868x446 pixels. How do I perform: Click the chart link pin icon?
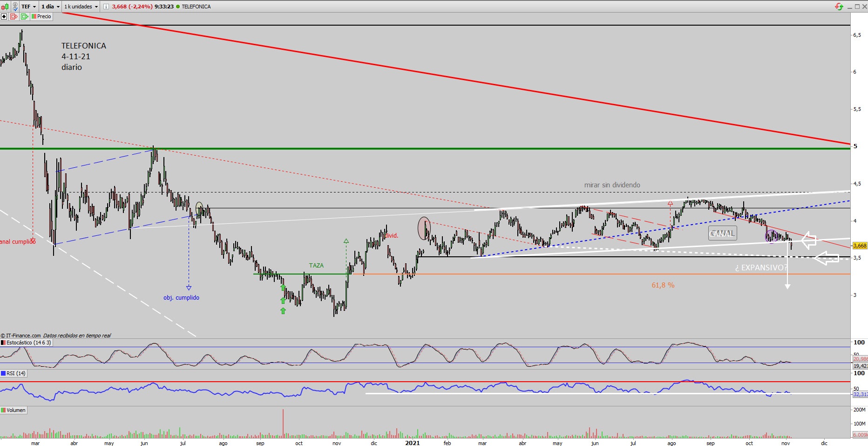coord(15,7)
